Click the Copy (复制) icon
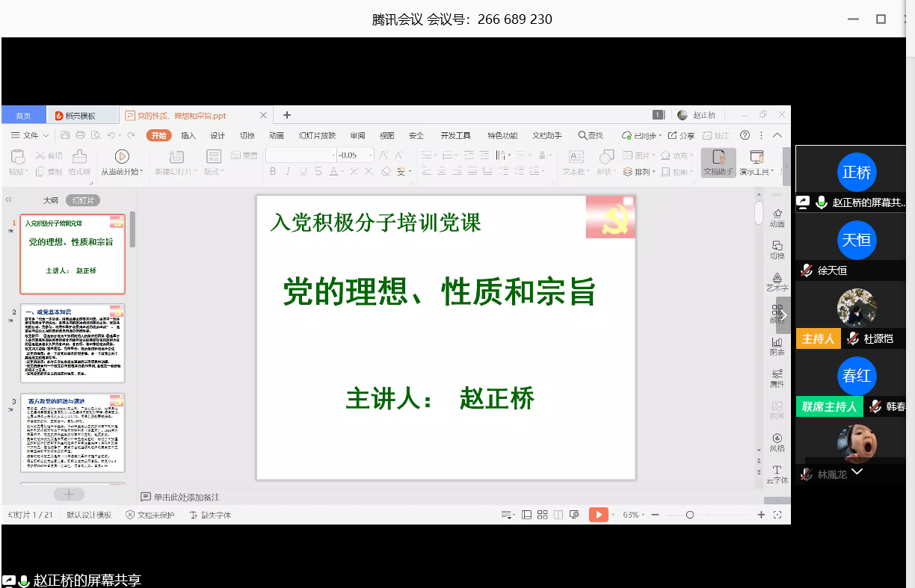Screen dimensions: 915x588 [40, 171]
